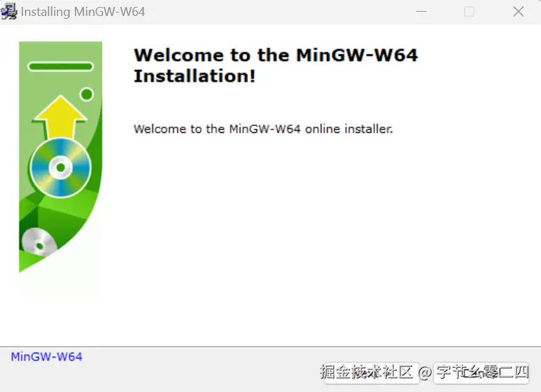Open the MinGW-W64 link at the bottom left
The width and height of the screenshot is (541, 392).
tap(46, 357)
